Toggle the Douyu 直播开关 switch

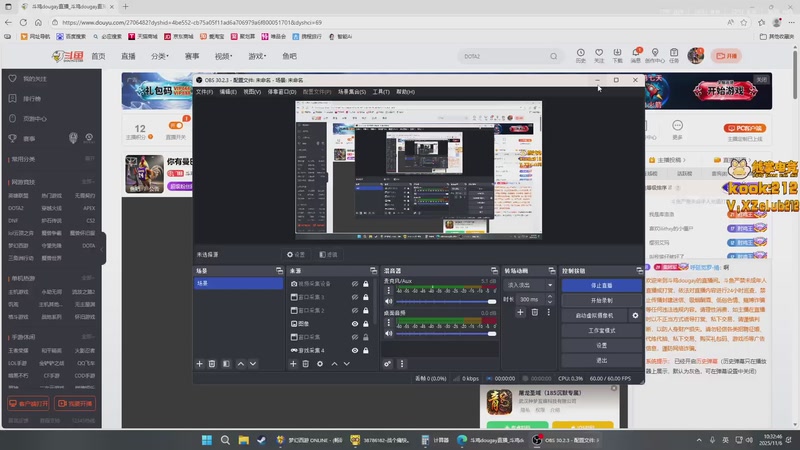click(176, 126)
